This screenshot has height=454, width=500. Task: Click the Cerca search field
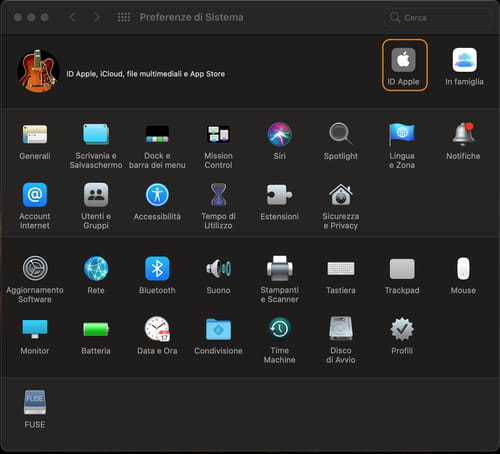click(x=437, y=17)
